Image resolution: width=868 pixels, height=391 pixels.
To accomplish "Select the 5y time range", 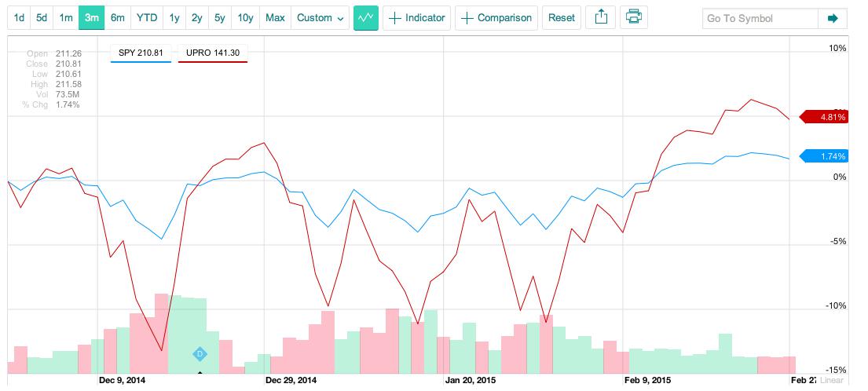I will 220,18.
